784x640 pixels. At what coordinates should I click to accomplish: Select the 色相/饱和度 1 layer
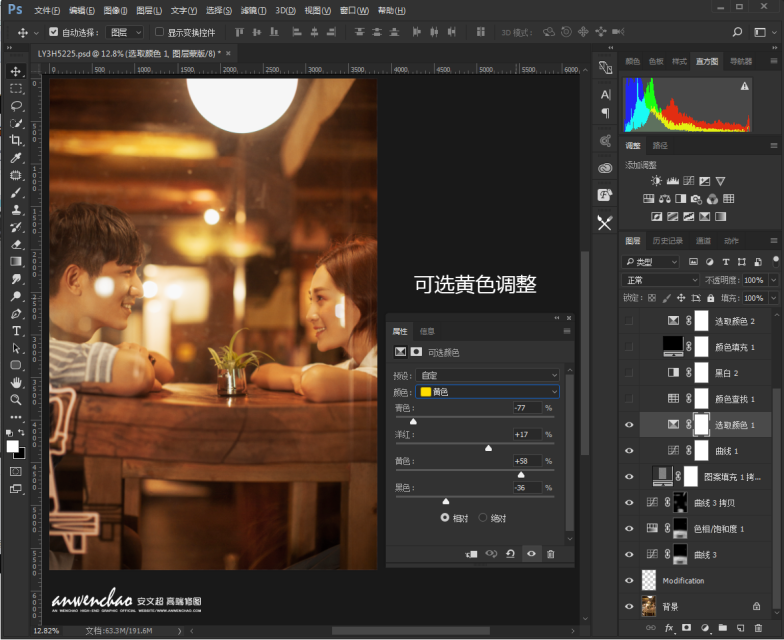click(704, 528)
